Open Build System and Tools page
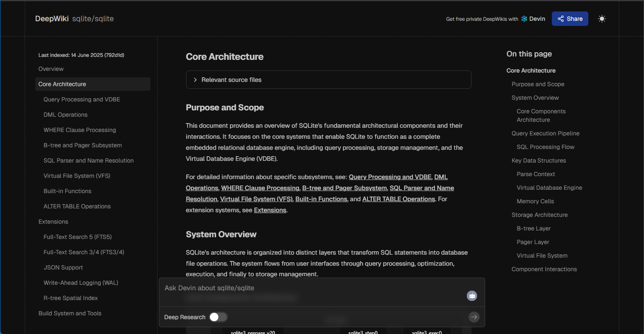This screenshot has height=334, width=644. coord(70,313)
